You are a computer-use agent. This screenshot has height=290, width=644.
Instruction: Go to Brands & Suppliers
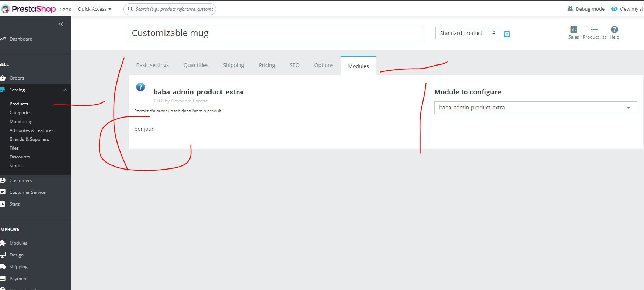click(29, 139)
